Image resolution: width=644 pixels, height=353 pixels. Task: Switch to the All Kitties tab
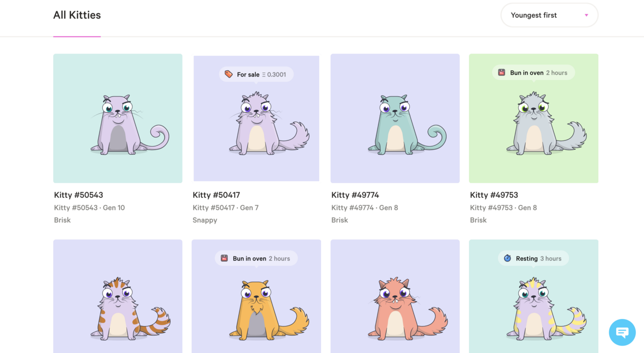coord(77,15)
